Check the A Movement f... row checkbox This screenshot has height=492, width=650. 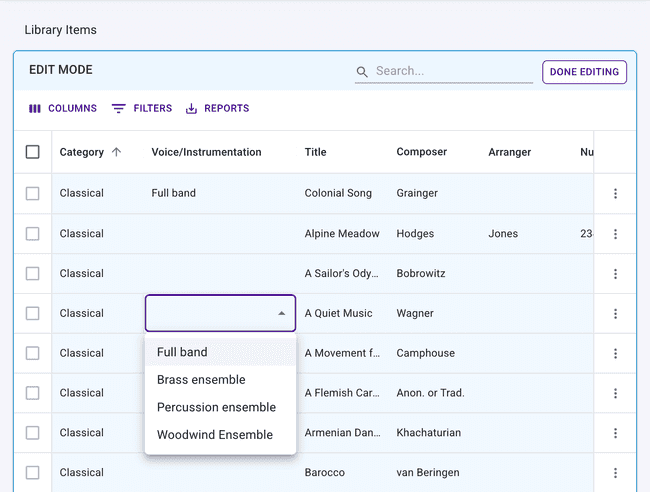(33, 353)
